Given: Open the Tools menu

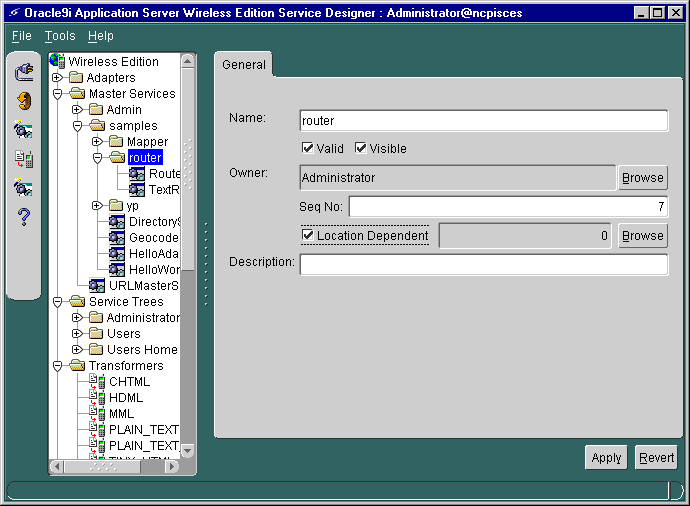Looking at the screenshot, I should 60,36.
